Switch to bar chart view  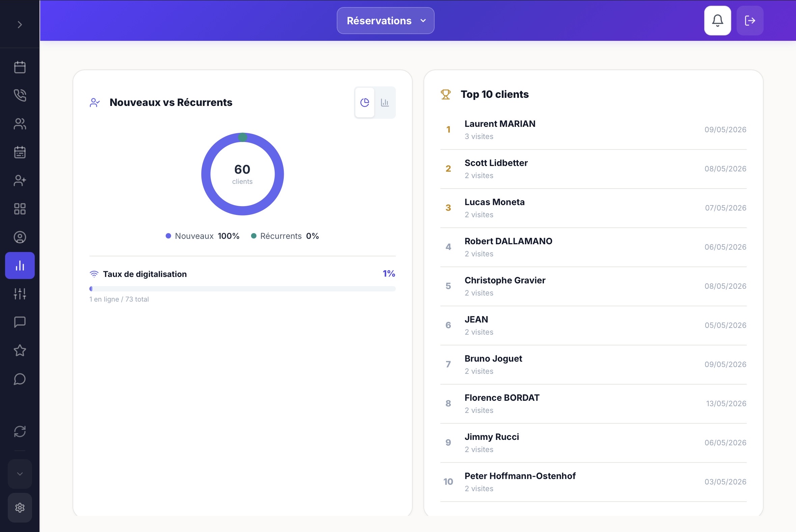(x=385, y=103)
